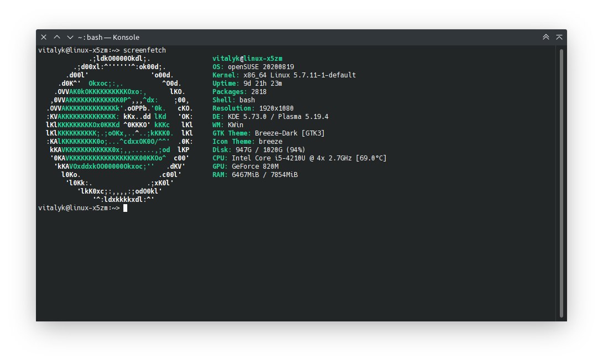603x364 pixels.
Task: Minimize Konsole using the down-chevron icon
Action: coord(70,37)
